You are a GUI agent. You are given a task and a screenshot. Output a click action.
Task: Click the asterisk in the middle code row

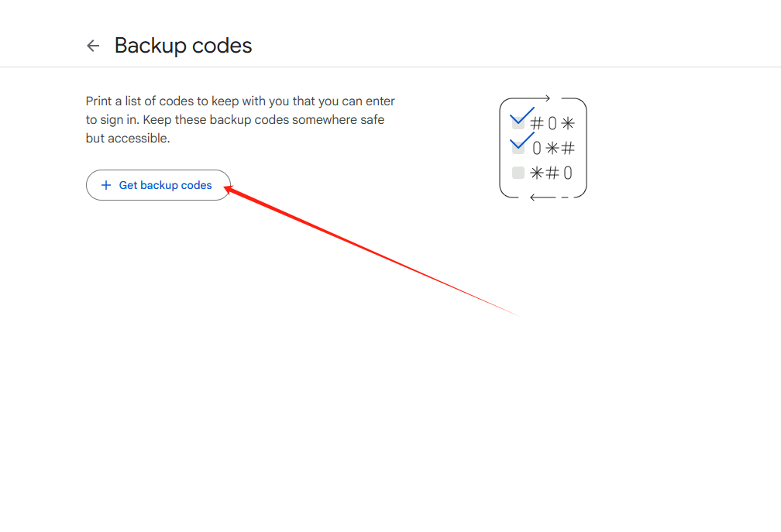click(x=552, y=148)
